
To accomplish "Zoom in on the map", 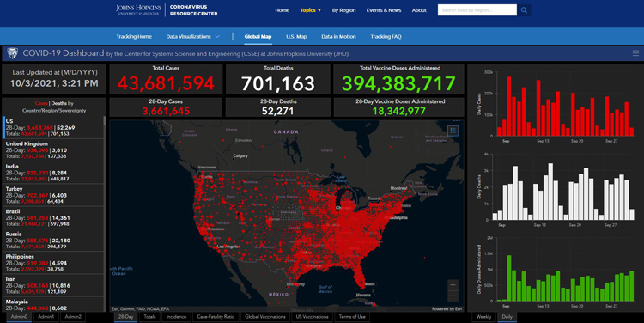I will [453, 285].
